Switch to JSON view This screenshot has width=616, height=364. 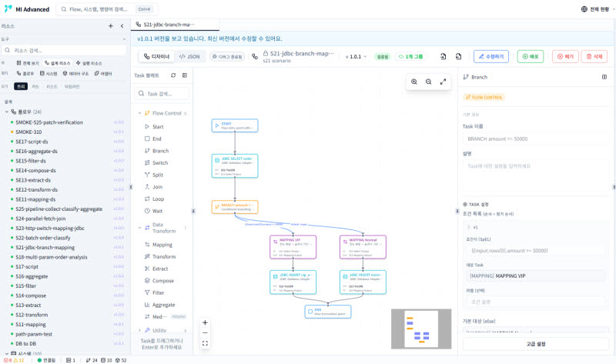189,56
